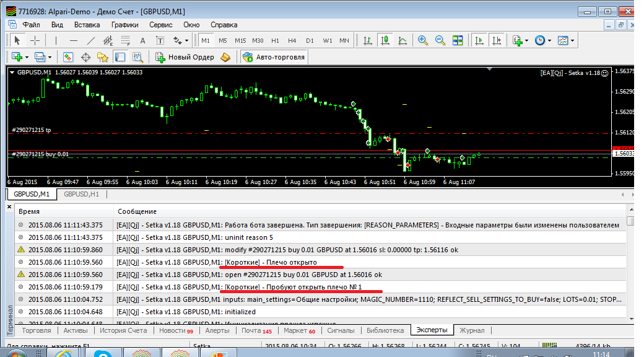Switch to MN timeframe
The width and height of the screenshot is (644, 357).
coord(344,40)
